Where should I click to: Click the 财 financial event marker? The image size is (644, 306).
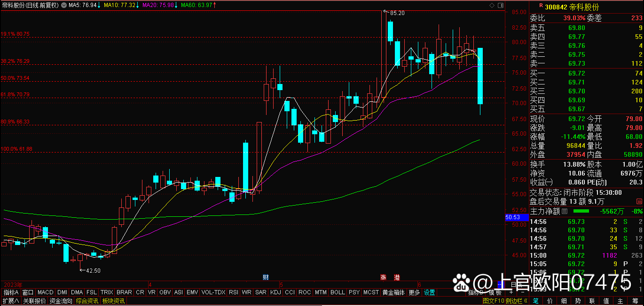(266, 277)
